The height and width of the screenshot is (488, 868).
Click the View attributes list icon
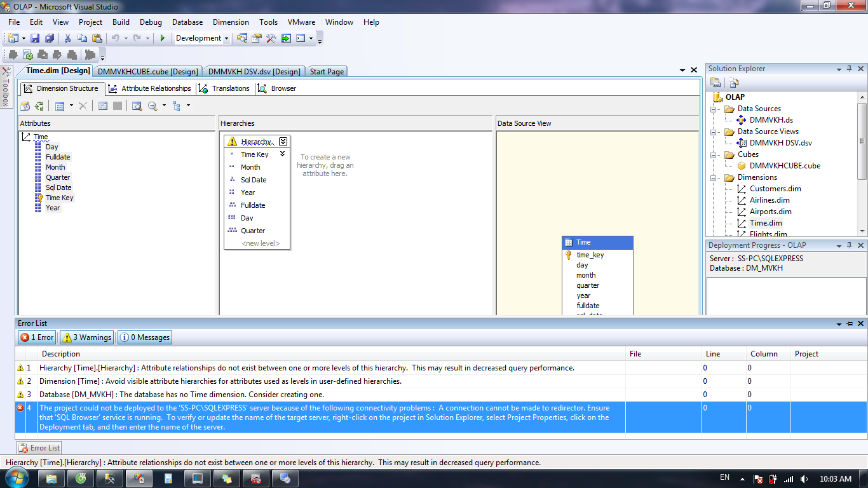[x=60, y=106]
